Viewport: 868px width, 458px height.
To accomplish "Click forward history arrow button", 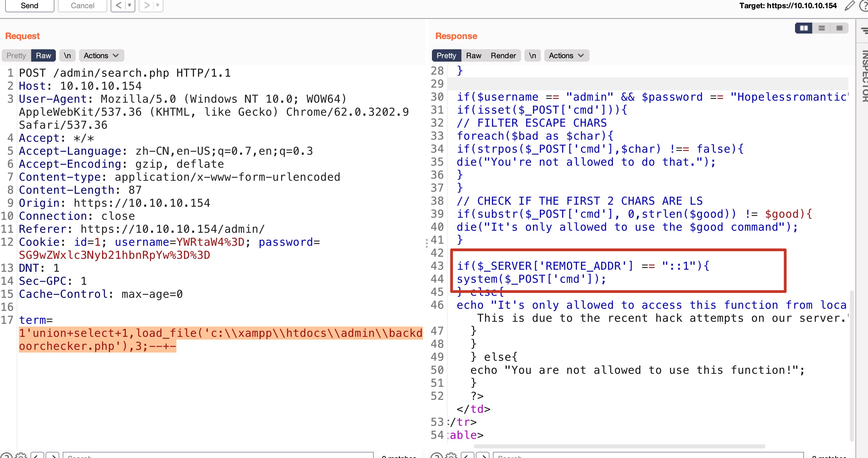I will point(147,5).
